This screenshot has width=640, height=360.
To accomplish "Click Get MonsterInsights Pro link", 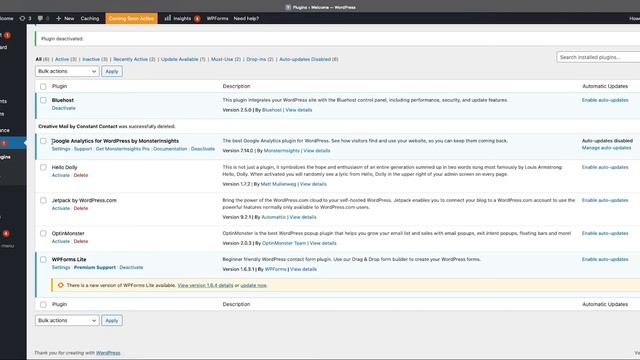I will pyautogui.click(x=122, y=149).
